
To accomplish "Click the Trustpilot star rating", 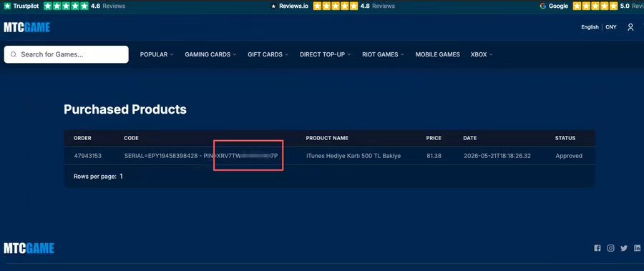I will pyautogui.click(x=66, y=6).
